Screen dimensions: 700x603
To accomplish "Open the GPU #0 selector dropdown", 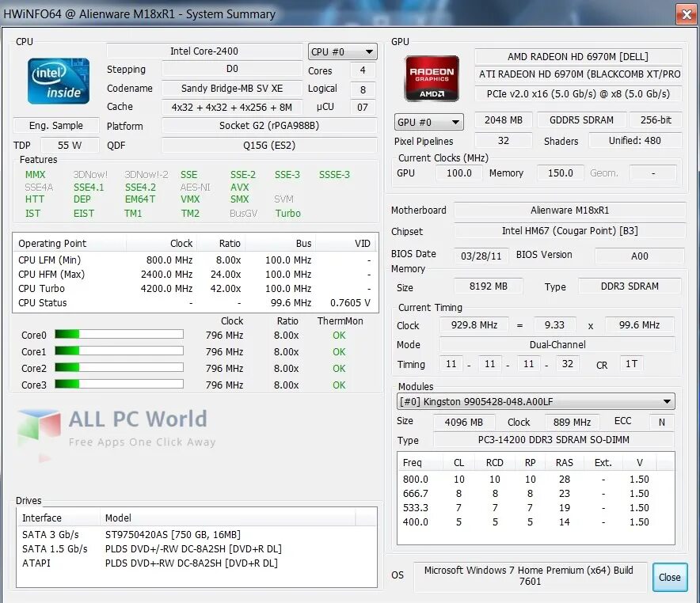I will pos(429,122).
